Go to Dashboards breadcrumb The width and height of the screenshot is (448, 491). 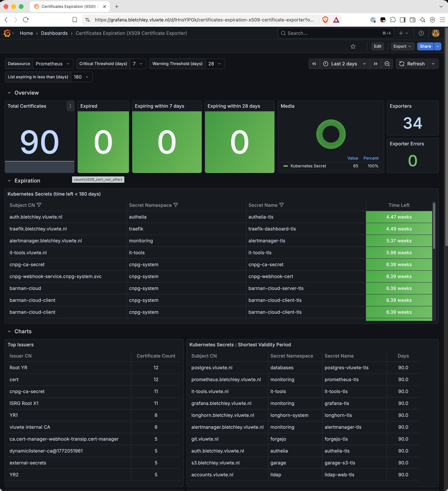[x=54, y=33]
